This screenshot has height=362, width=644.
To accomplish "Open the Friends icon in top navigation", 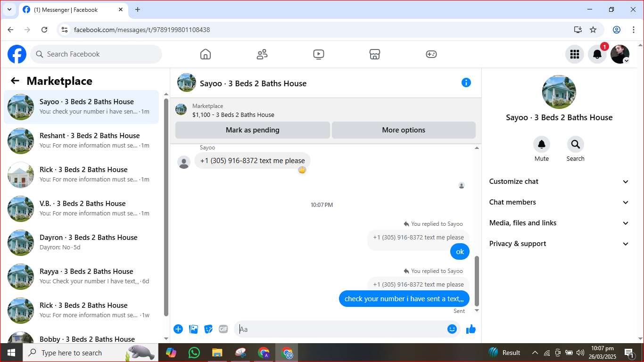I will tap(262, 54).
